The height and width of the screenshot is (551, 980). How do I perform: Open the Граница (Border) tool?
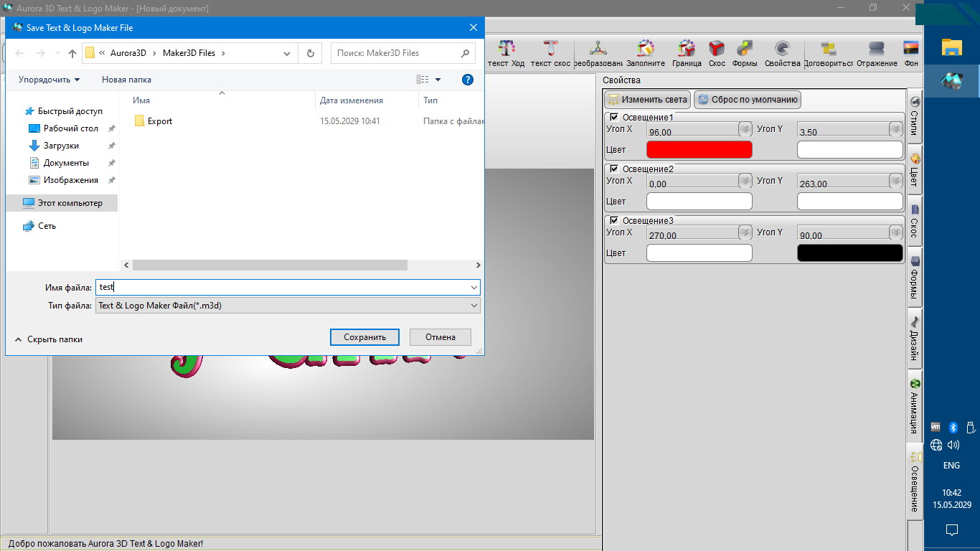pos(687,53)
